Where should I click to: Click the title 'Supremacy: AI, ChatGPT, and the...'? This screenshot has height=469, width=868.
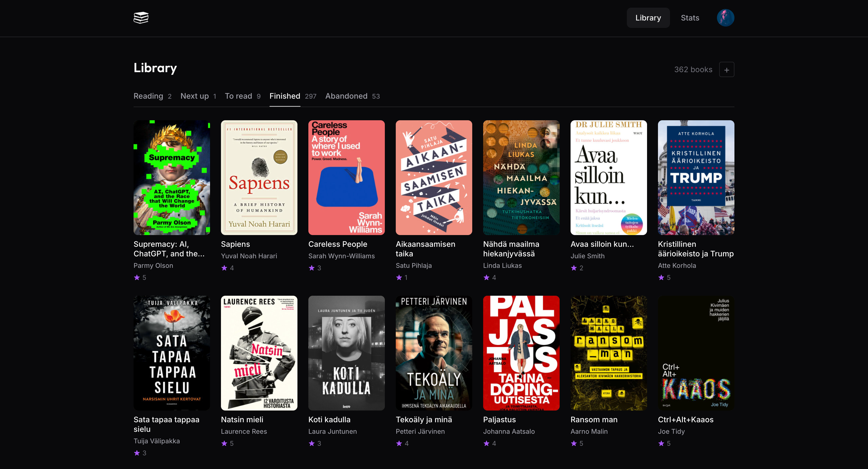click(169, 249)
